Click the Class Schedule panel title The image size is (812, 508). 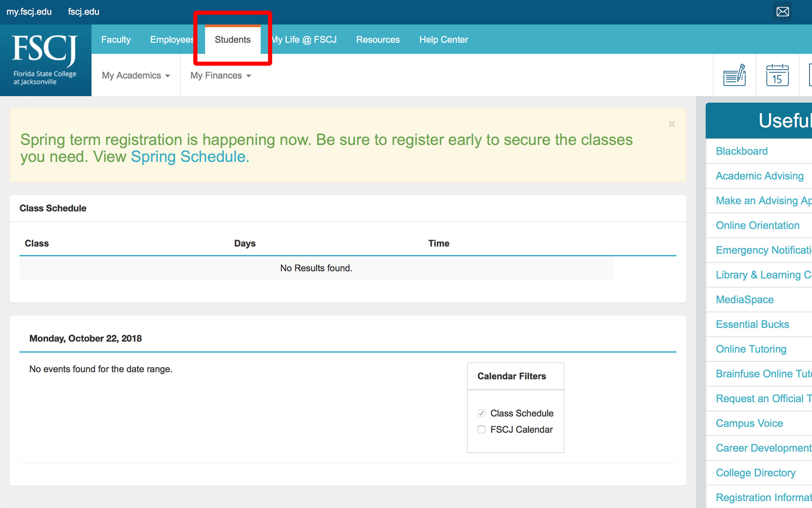tap(53, 208)
